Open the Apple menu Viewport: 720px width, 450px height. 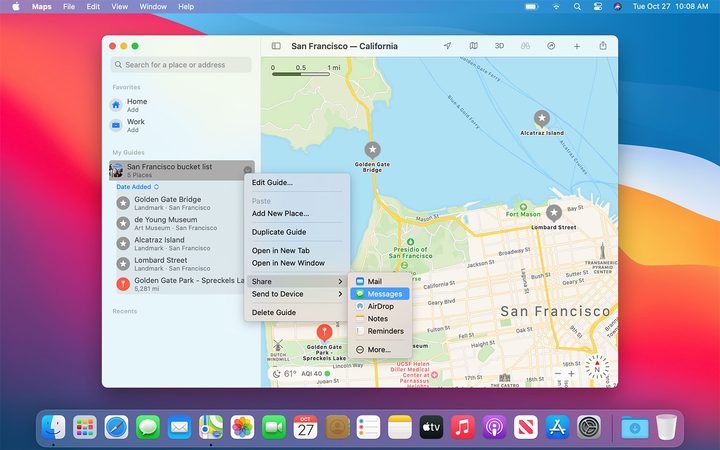click(x=16, y=6)
